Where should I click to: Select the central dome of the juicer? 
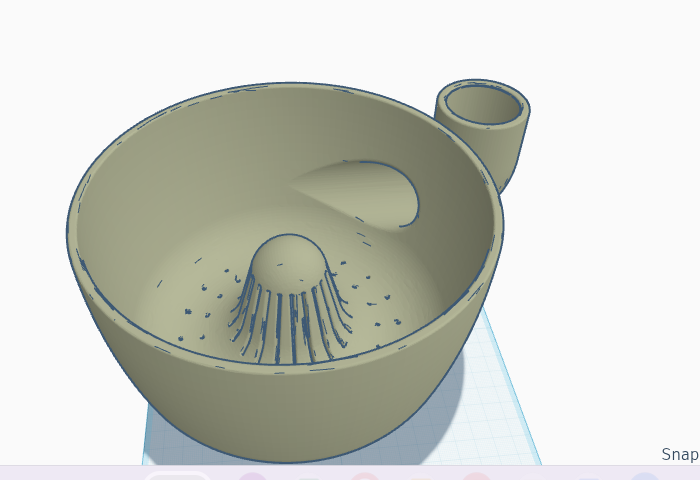pyautogui.click(x=288, y=257)
